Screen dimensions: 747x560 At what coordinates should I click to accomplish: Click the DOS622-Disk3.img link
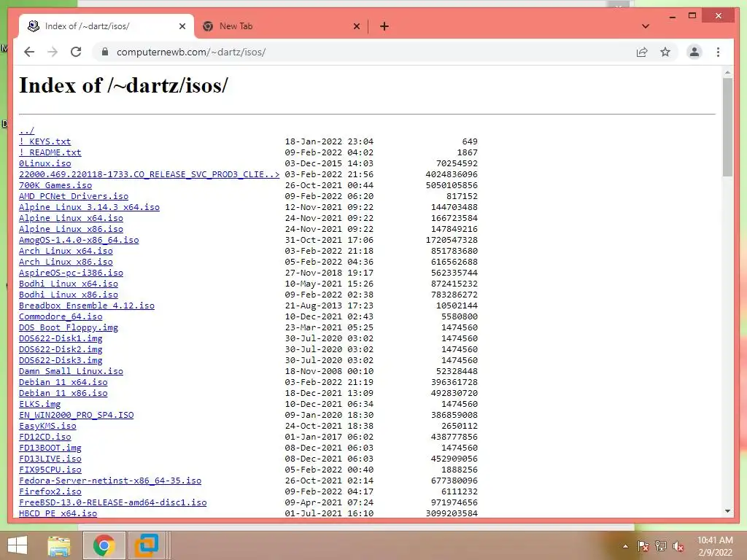click(x=61, y=360)
